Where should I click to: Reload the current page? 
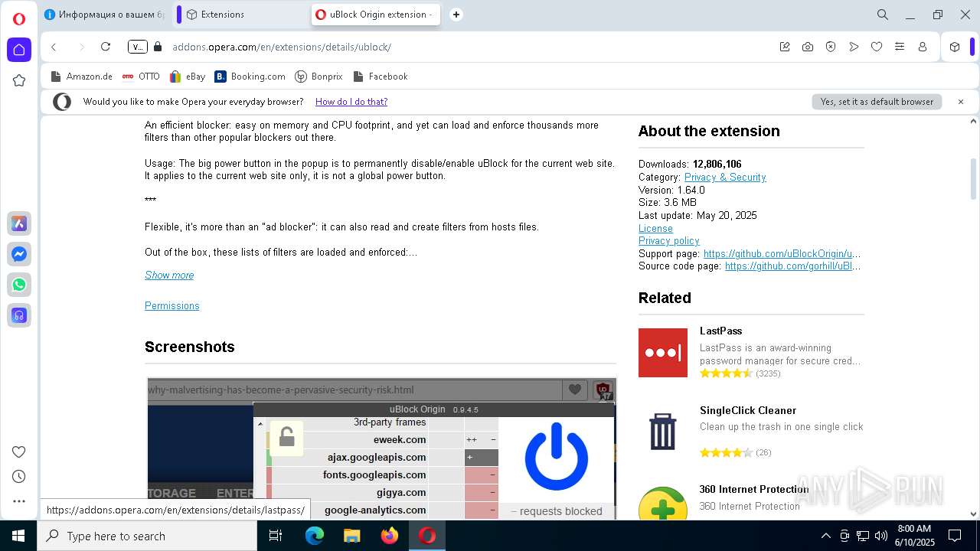pos(106,47)
